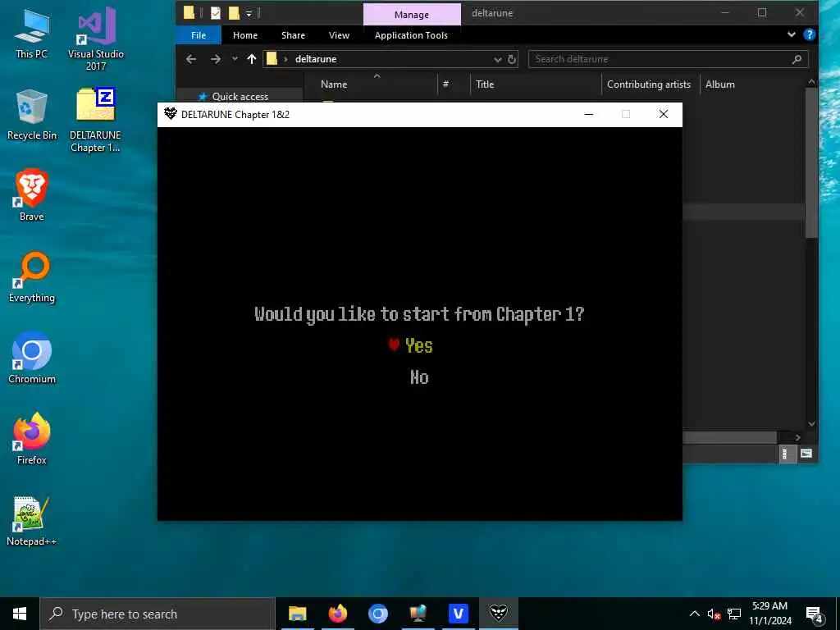Open Properties from the quick access toolbar
This screenshot has width=840, height=630.
216,13
